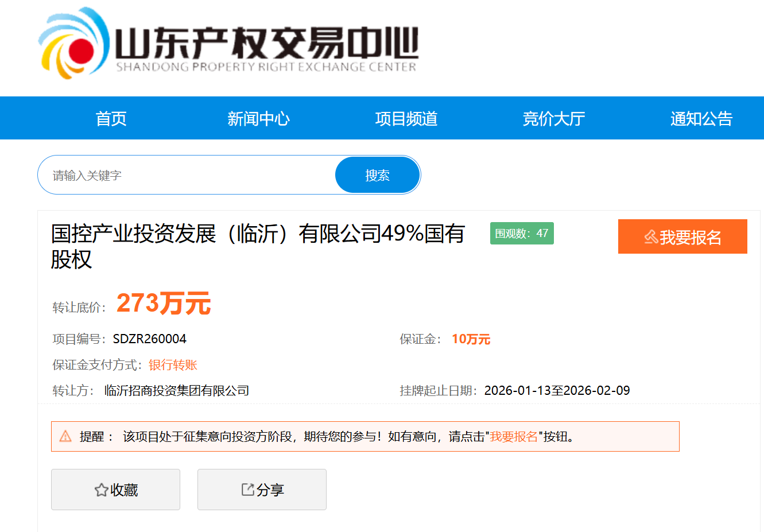Click the 273万元 transfer base price
Screen dimensions: 764x532
point(164,303)
